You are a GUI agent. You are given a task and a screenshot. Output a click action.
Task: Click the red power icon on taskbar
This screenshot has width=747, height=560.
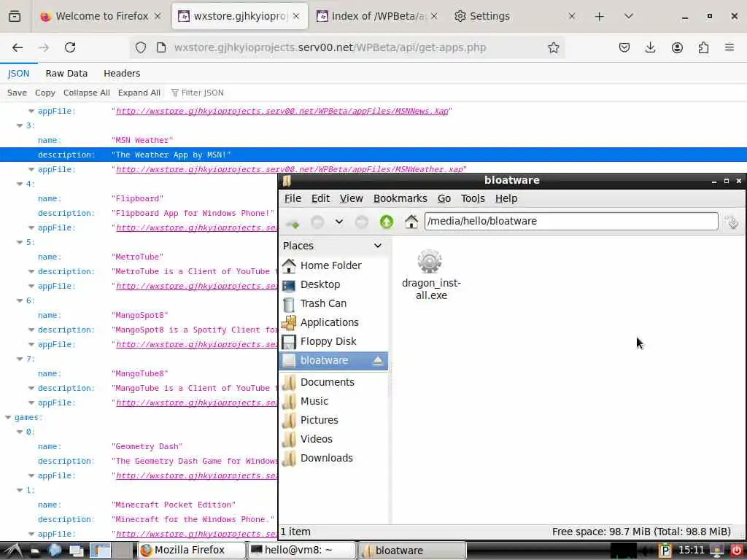click(737, 551)
